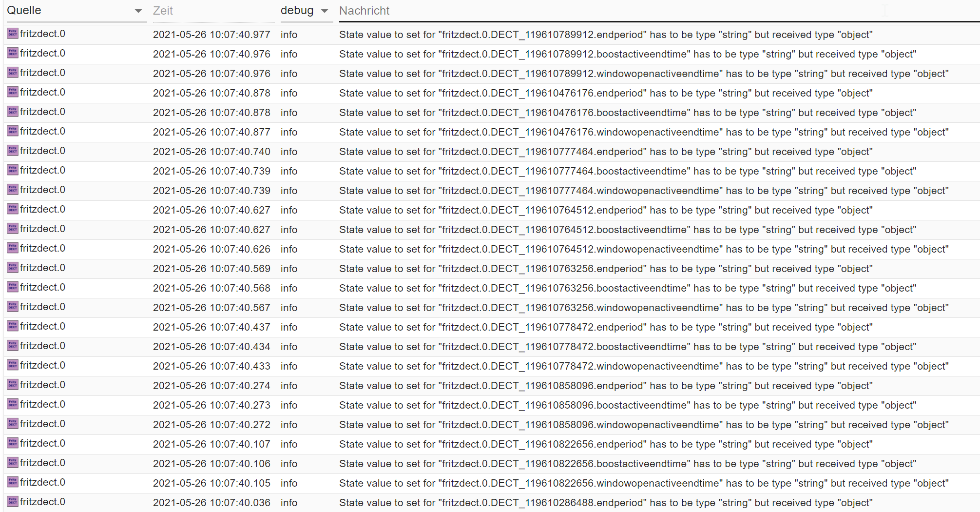
Task: Select the fritzdect.0 source label on the top row
Action: pos(42,34)
